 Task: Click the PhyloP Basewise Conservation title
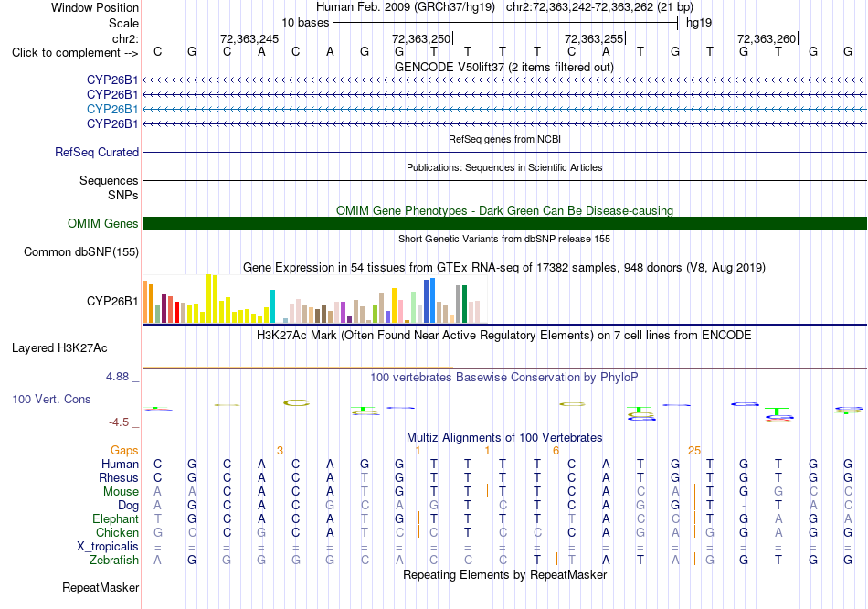504,378
